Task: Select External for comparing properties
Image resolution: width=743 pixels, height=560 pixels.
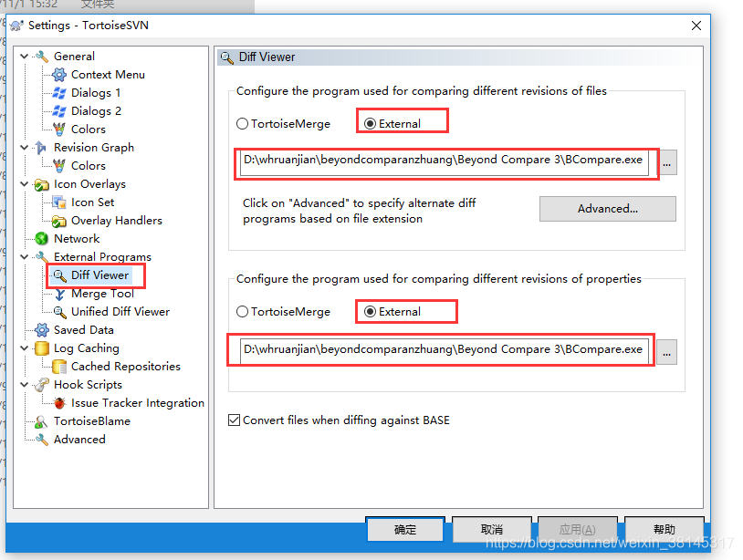Action: tap(392, 312)
